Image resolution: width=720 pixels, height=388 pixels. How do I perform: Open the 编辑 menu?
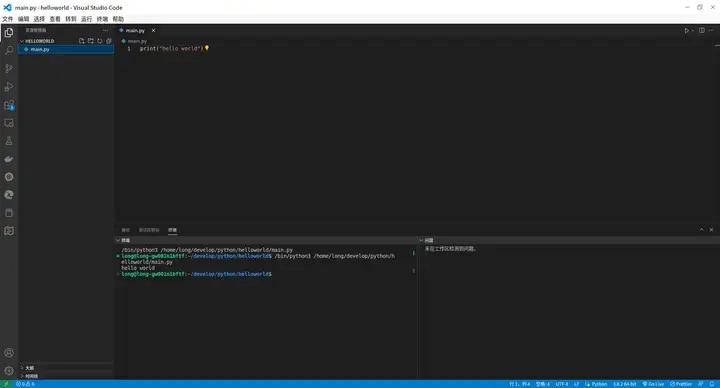click(23, 19)
